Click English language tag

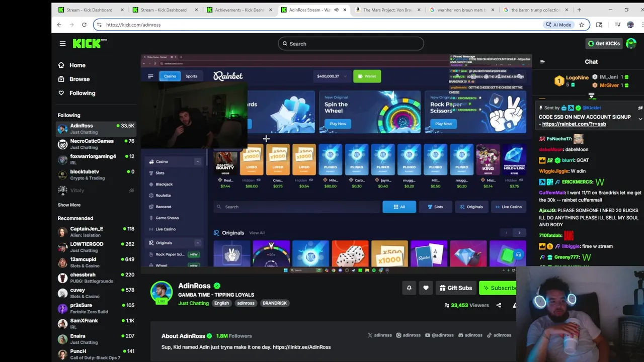click(x=221, y=303)
